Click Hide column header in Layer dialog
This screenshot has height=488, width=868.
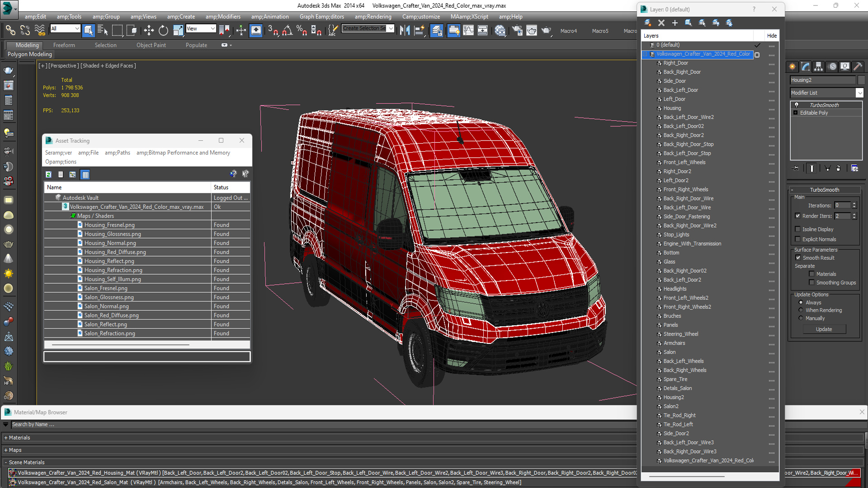[x=772, y=36]
